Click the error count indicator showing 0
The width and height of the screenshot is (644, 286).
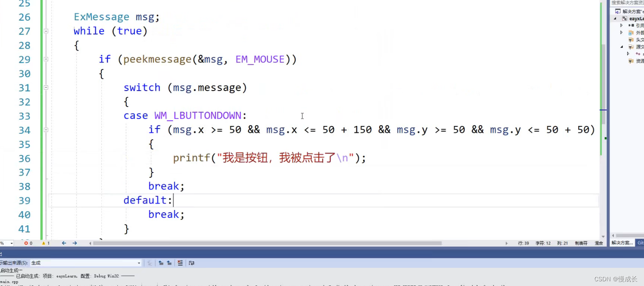[x=28, y=243]
